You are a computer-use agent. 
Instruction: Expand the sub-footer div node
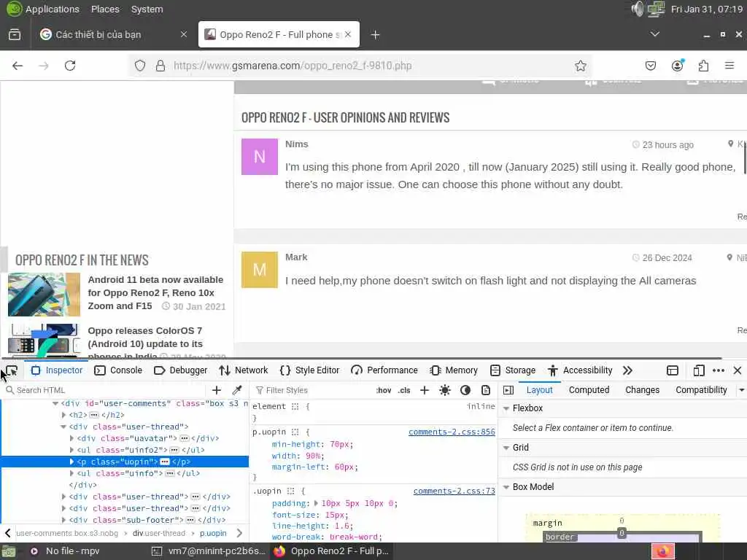[x=64, y=521]
